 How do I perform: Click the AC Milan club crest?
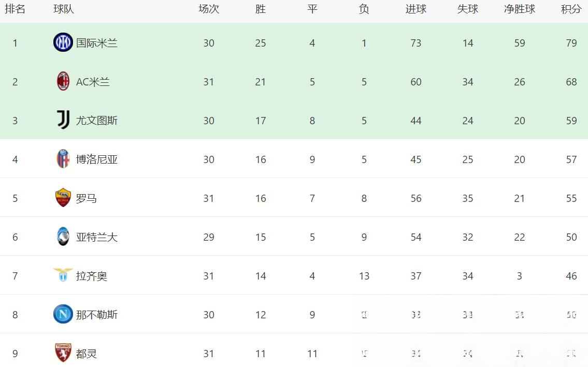coord(63,81)
